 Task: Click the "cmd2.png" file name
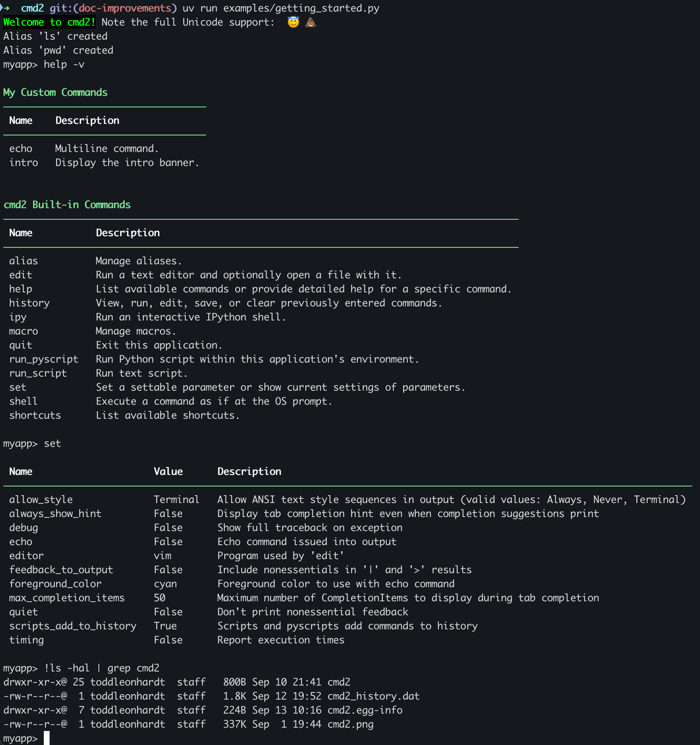click(x=350, y=724)
